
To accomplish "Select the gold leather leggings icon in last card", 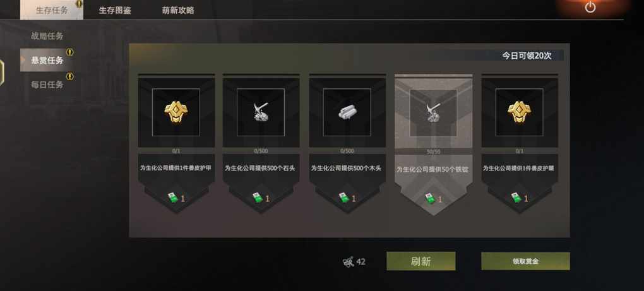I will pyautogui.click(x=519, y=112).
